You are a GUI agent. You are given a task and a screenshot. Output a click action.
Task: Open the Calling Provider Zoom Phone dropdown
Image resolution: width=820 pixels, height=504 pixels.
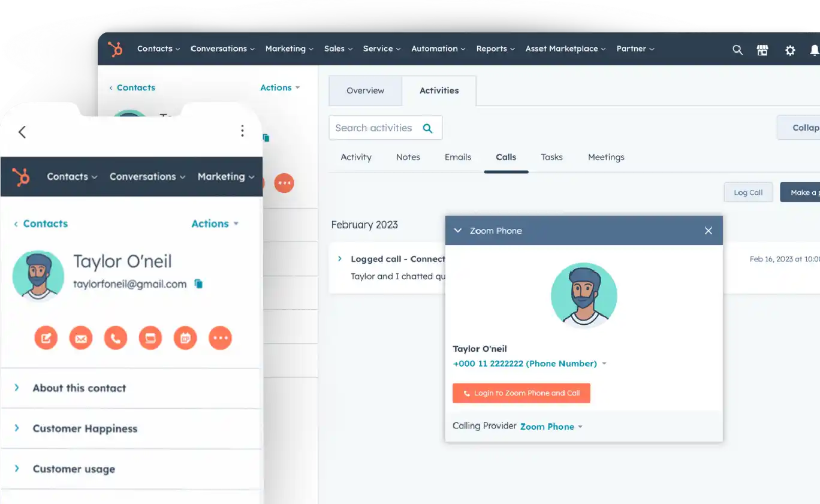(551, 427)
